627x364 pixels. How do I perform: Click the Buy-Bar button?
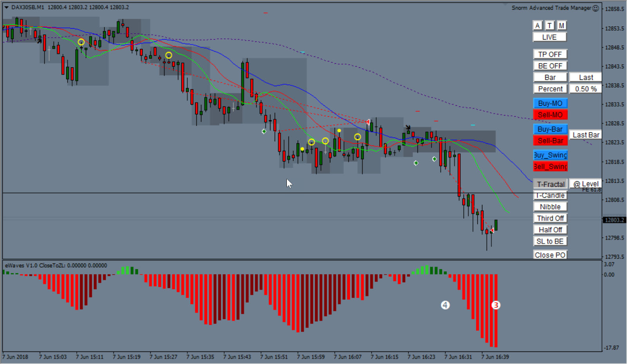pyautogui.click(x=550, y=129)
